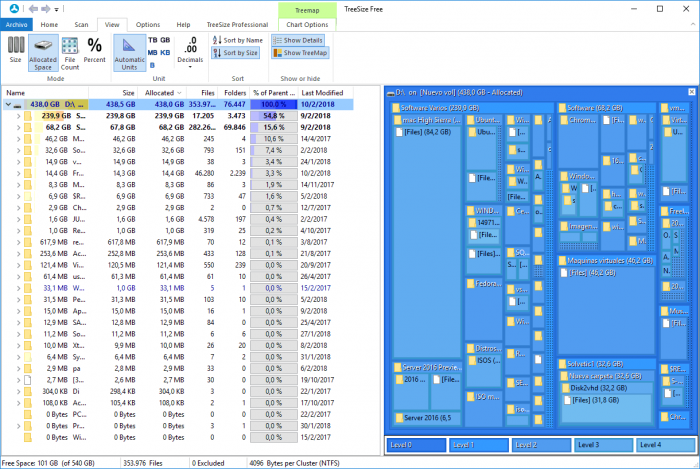Go back using the back arrow
The image size is (700, 469).
tap(33, 8)
